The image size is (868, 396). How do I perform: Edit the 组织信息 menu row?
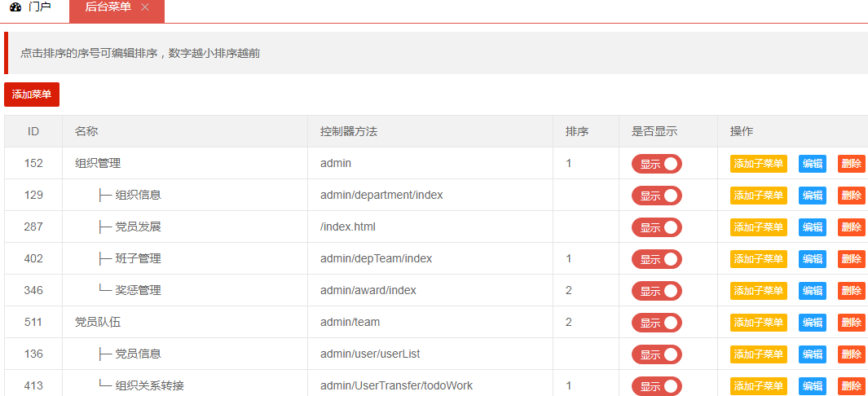coord(812,196)
